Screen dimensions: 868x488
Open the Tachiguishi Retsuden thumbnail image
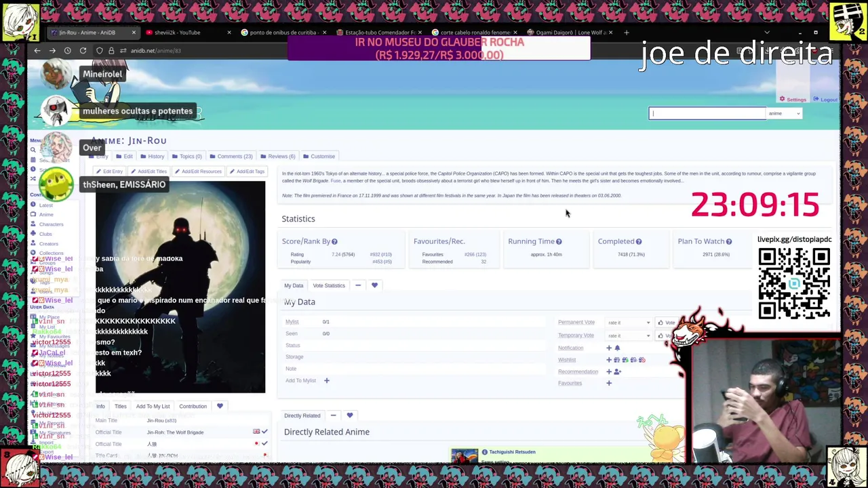465,456
